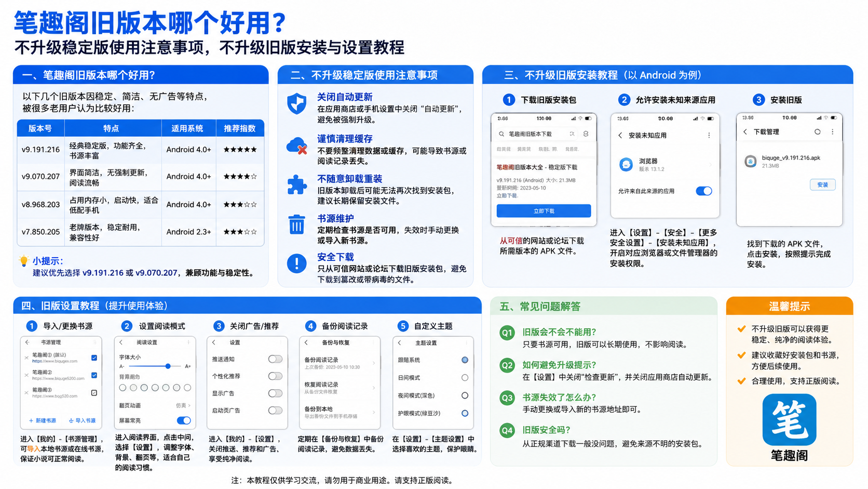Click the v8.968.203 version cell
The width and height of the screenshot is (868, 489).
pyautogui.click(x=41, y=205)
